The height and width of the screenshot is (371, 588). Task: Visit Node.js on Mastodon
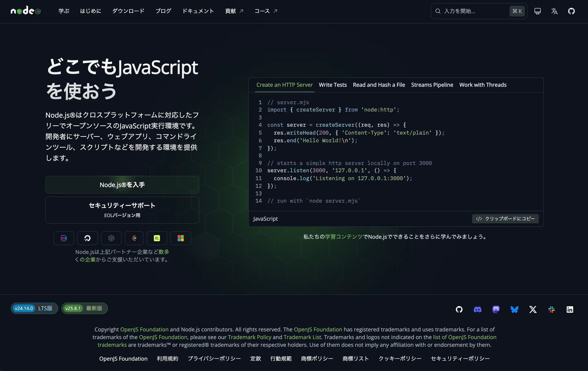(496, 309)
